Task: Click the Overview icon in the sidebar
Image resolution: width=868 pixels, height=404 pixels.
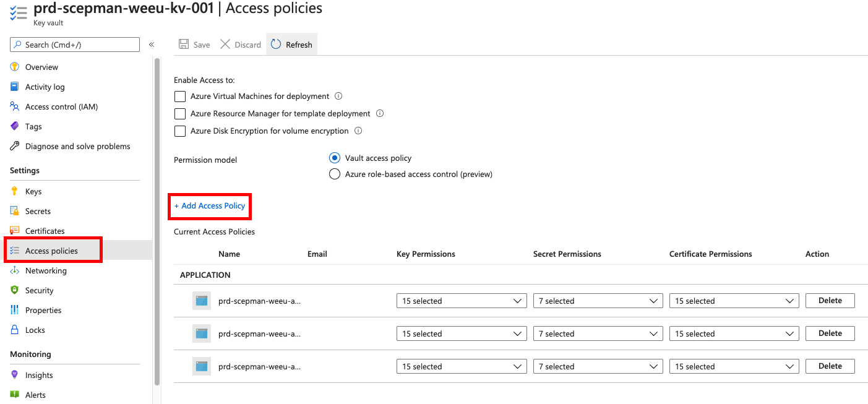Action: tap(15, 67)
